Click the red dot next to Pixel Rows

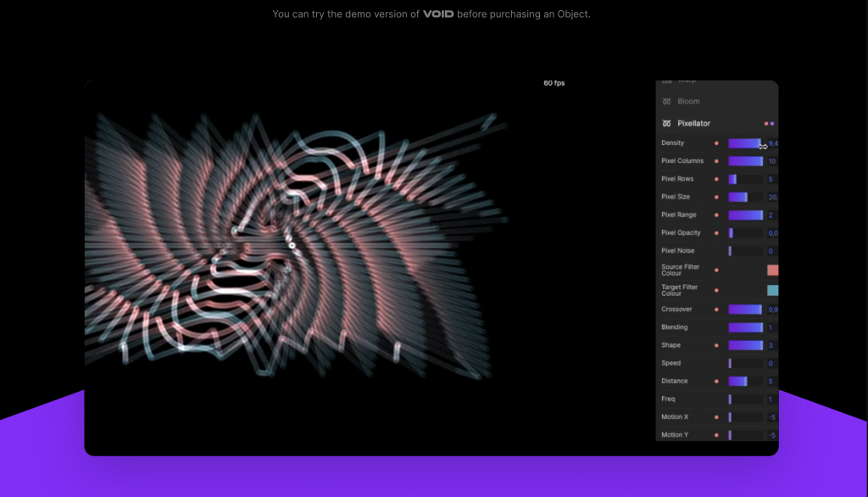(x=716, y=179)
